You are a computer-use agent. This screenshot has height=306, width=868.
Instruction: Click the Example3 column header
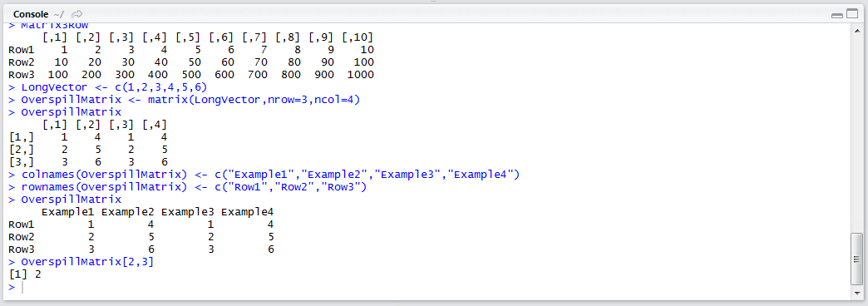188,212
